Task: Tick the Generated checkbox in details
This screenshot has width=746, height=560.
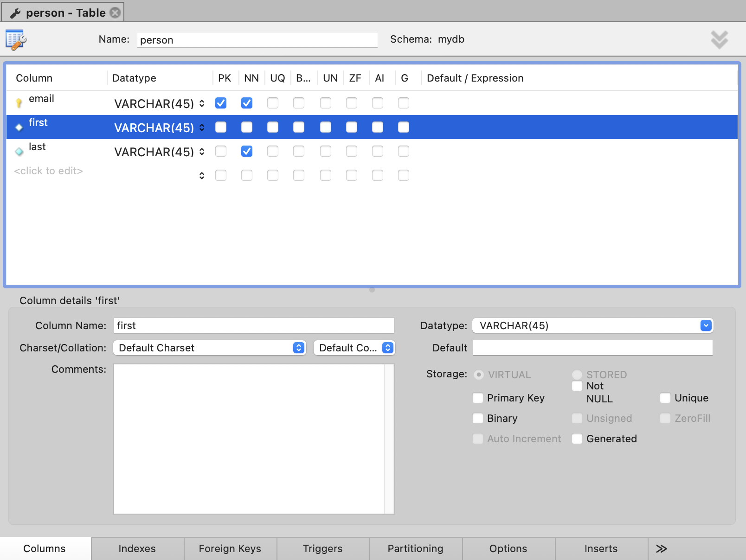Action: pyautogui.click(x=577, y=439)
